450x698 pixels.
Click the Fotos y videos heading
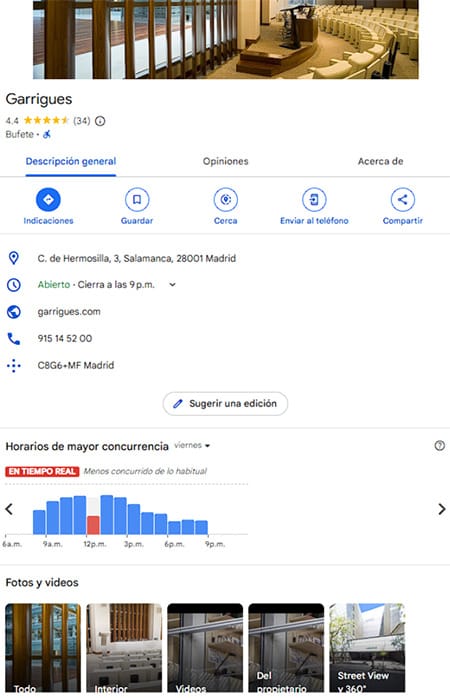pos(42,582)
